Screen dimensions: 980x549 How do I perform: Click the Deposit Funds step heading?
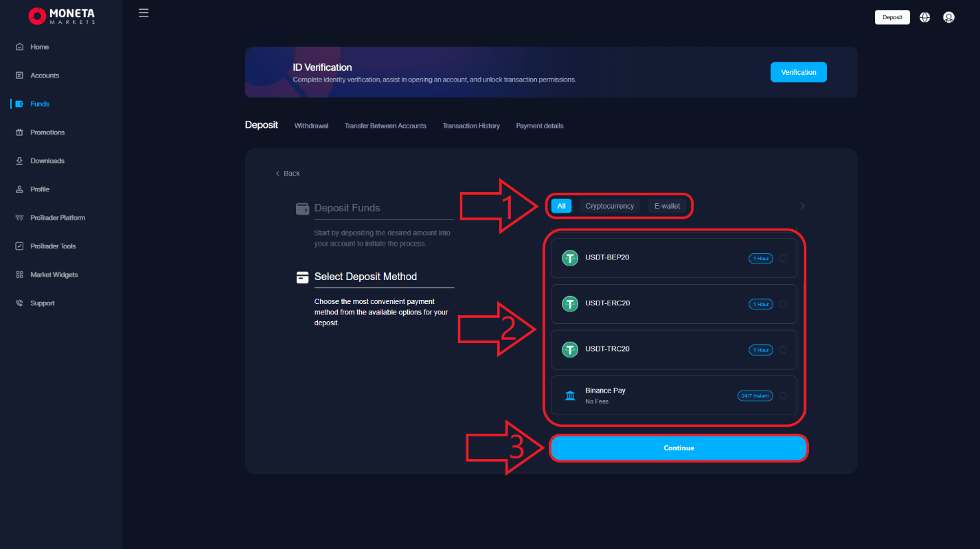point(347,208)
